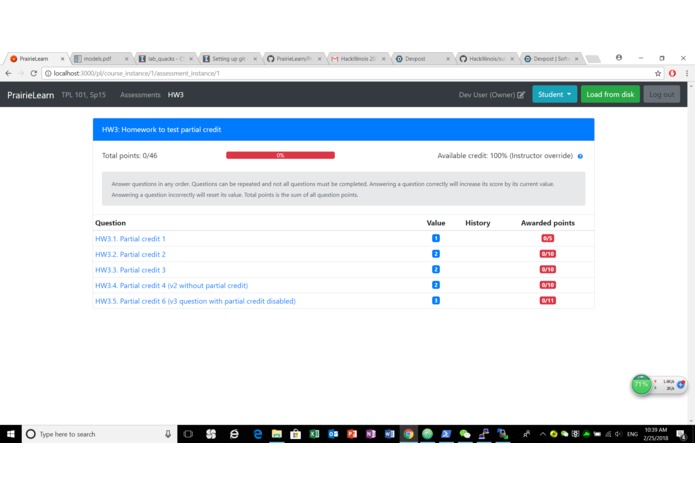Click the HW3 nav item

point(176,95)
